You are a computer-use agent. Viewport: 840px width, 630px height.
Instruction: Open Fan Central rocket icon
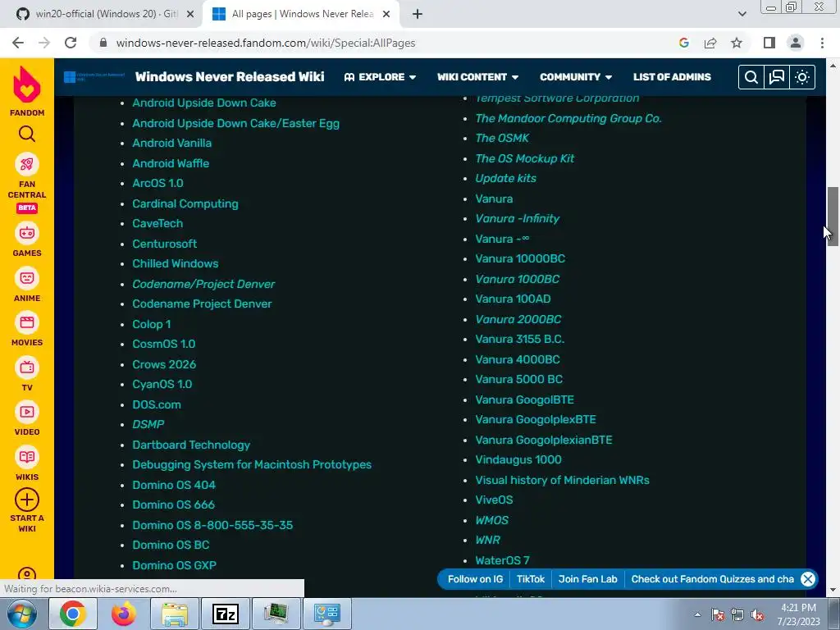click(x=27, y=164)
